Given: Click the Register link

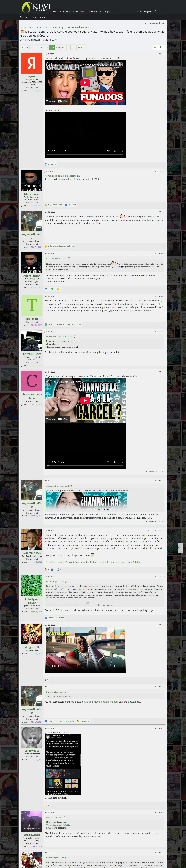Looking at the screenshot, I should pos(148,11).
